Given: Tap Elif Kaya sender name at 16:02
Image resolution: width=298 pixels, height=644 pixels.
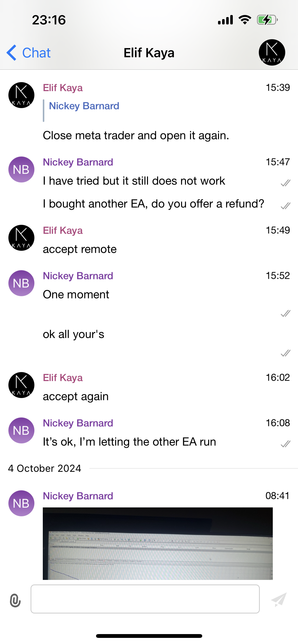Looking at the screenshot, I should [63, 378].
